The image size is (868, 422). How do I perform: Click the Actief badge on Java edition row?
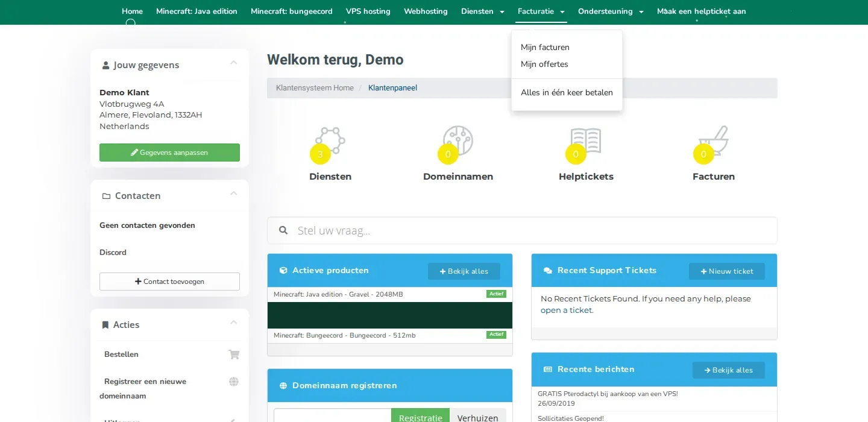pyautogui.click(x=496, y=294)
